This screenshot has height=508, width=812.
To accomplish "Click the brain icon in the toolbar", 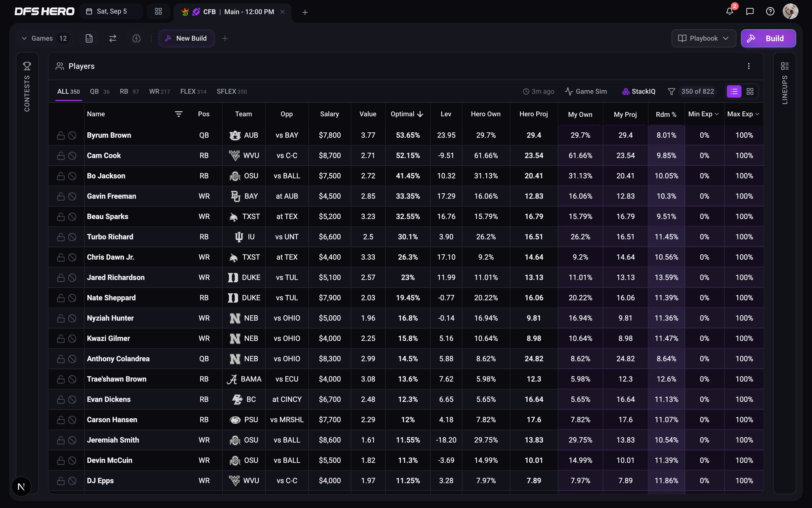I will click(136, 38).
